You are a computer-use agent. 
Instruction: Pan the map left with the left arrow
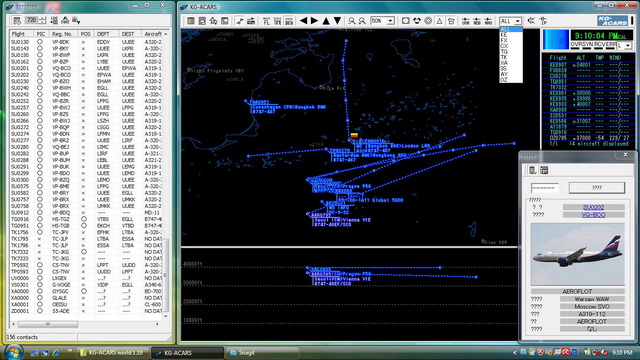click(x=303, y=21)
